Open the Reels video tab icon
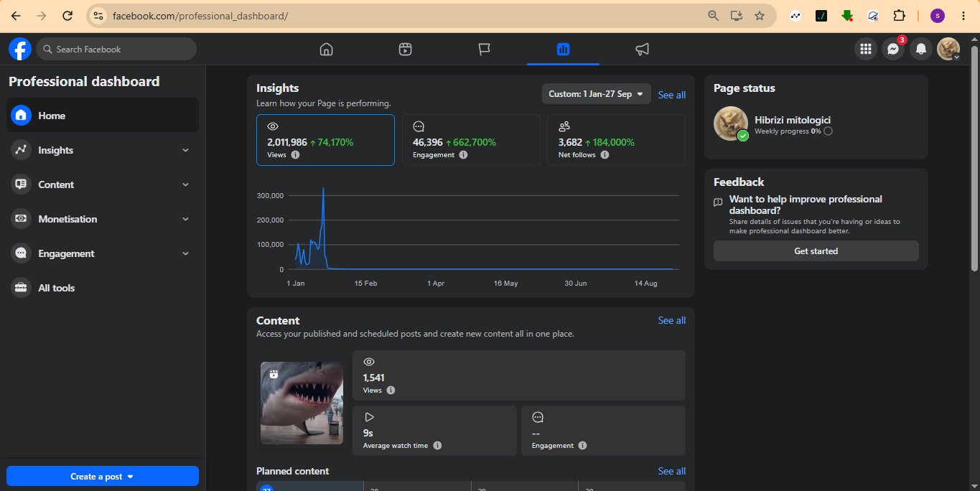980x491 pixels. (x=405, y=49)
